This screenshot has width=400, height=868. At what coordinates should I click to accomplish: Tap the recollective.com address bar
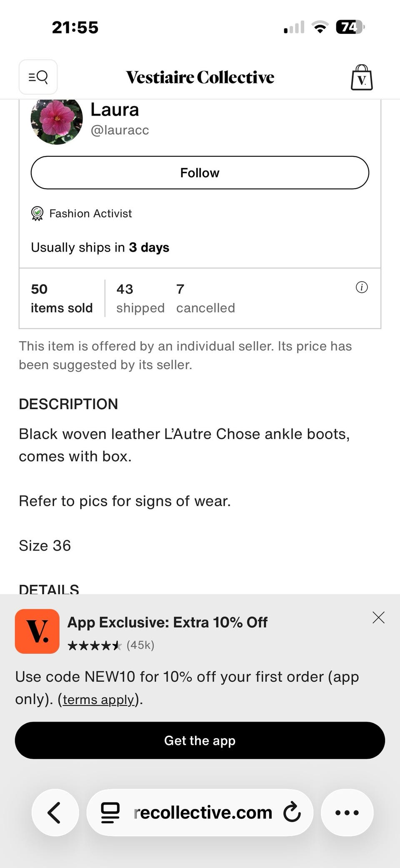click(202, 813)
